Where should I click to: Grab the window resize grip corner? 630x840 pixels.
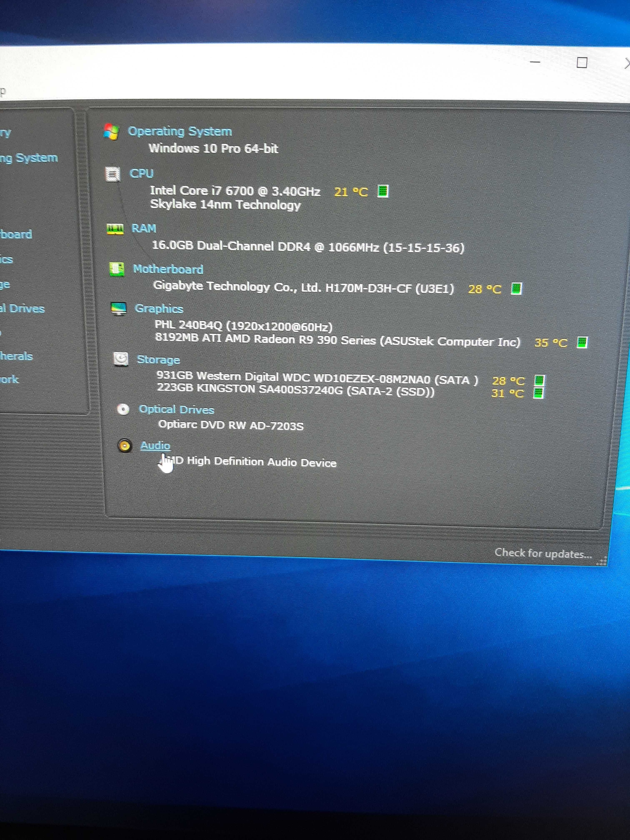(601, 561)
